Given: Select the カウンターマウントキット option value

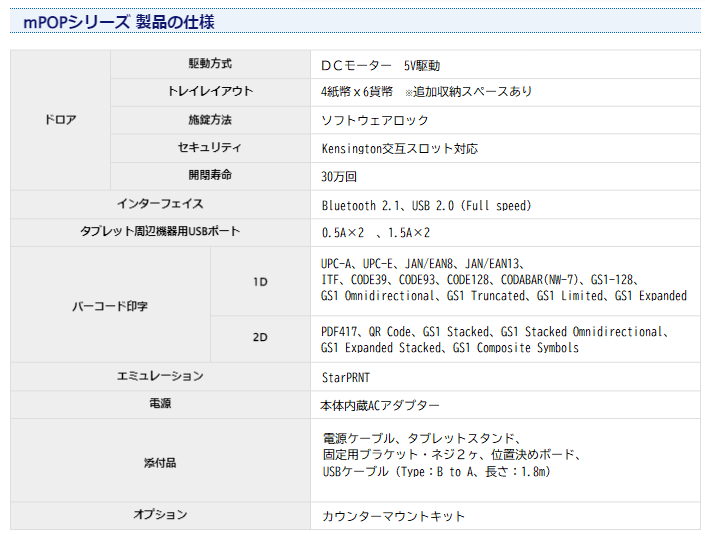Looking at the screenshot, I should point(393,516).
